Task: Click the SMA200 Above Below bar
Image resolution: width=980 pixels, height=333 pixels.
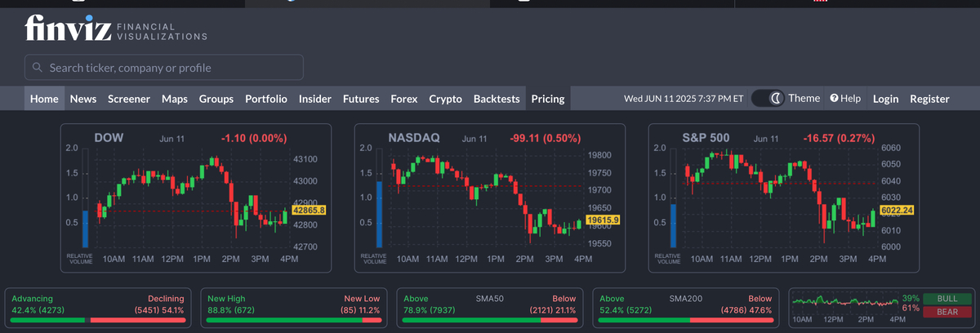Action: [x=685, y=321]
